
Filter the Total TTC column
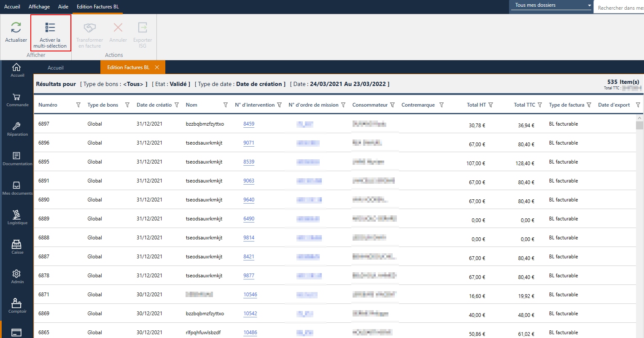(540, 105)
